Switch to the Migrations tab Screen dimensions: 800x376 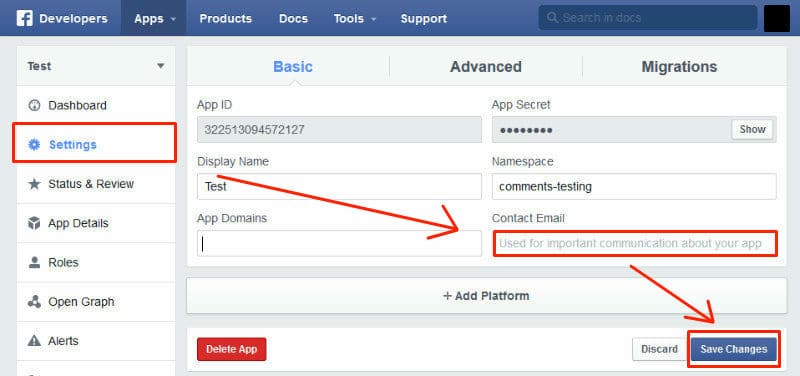pos(679,67)
